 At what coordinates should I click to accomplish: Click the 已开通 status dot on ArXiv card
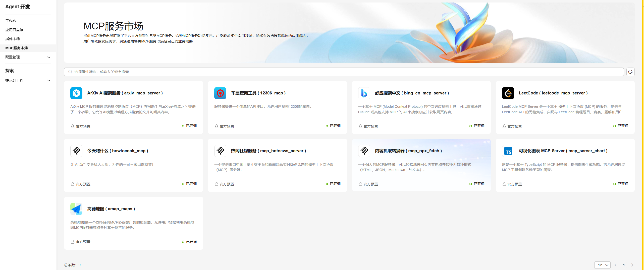(183, 126)
